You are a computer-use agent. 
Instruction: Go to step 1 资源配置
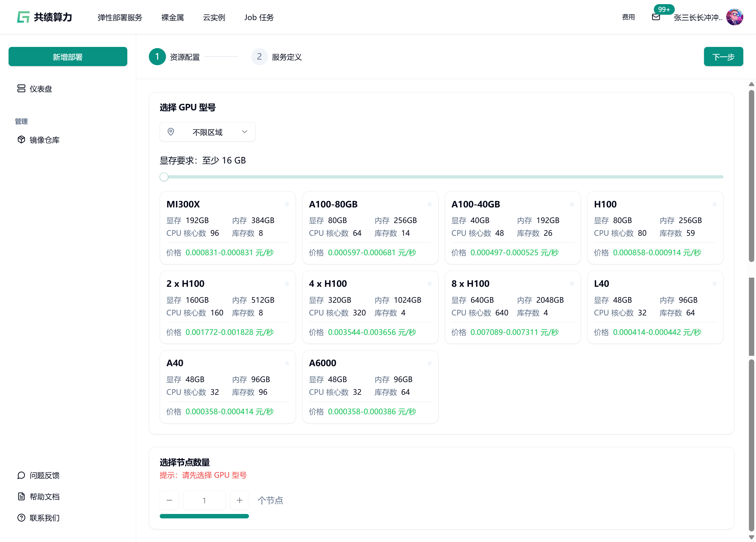pyautogui.click(x=174, y=57)
